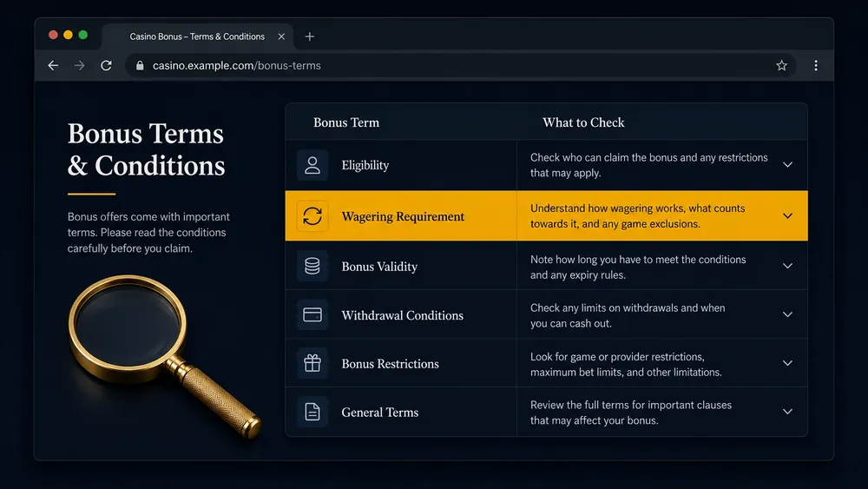868x489 pixels.
Task: Click the Withdrawal Conditions term label
Action: coord(403,315)
